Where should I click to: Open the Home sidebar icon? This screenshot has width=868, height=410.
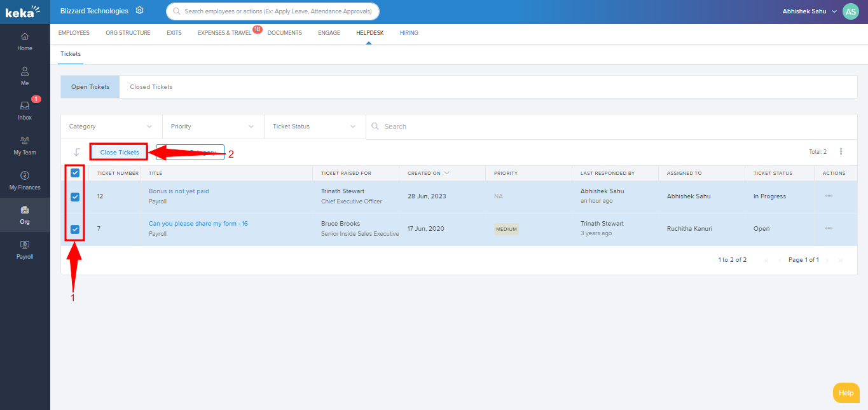25,41
